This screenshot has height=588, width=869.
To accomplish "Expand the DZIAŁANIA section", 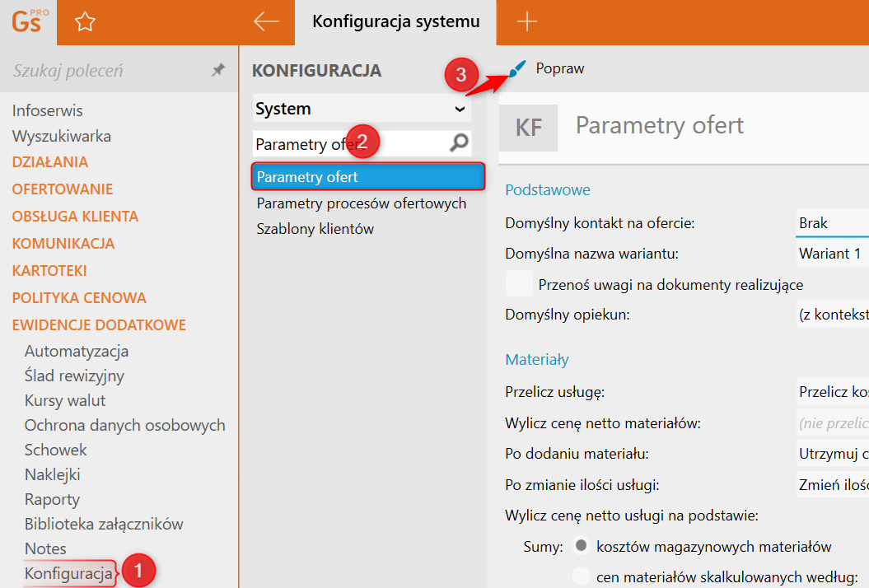I will 50,162.
